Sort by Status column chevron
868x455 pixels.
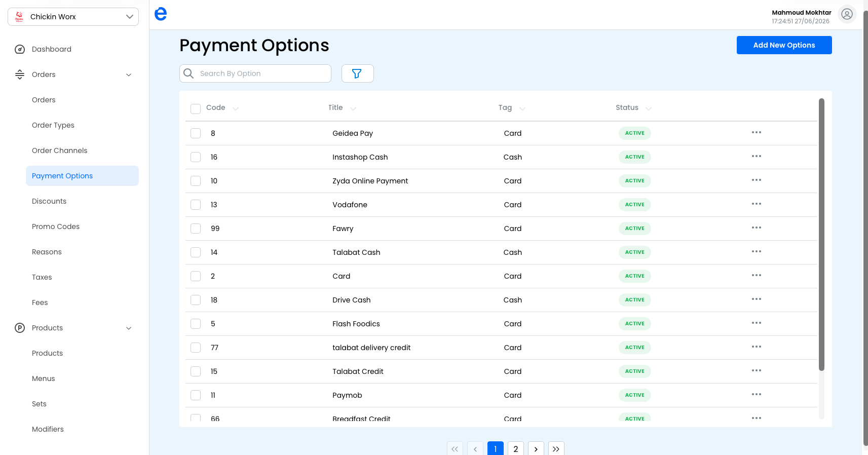click(649, 108)
